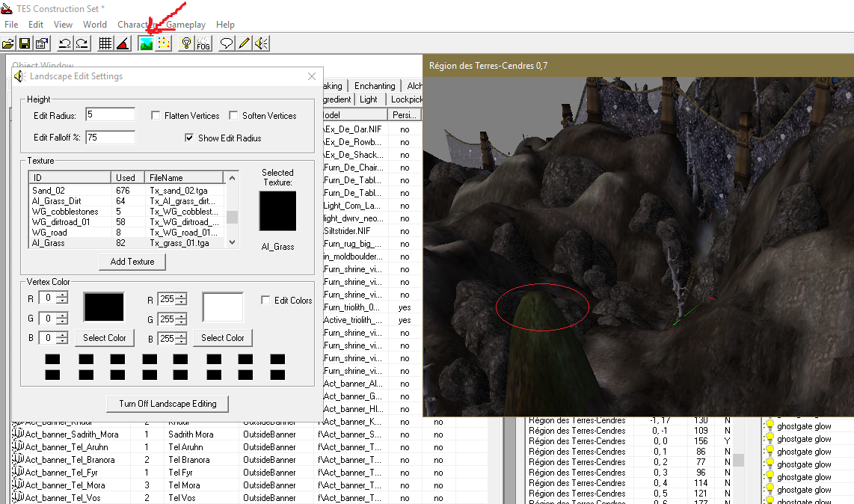Select the Al_Grass texture row
The width and height of the screenshot is (854, 504).
click(x=127, y=243)
